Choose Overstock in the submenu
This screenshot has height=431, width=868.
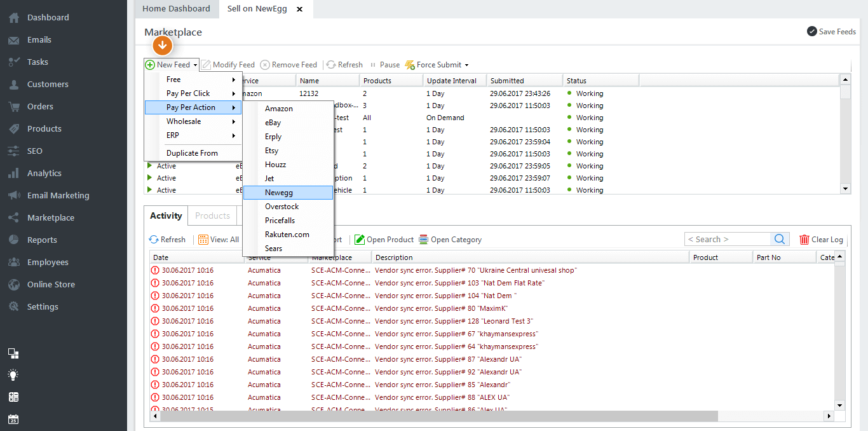click(x=288, y=207)
